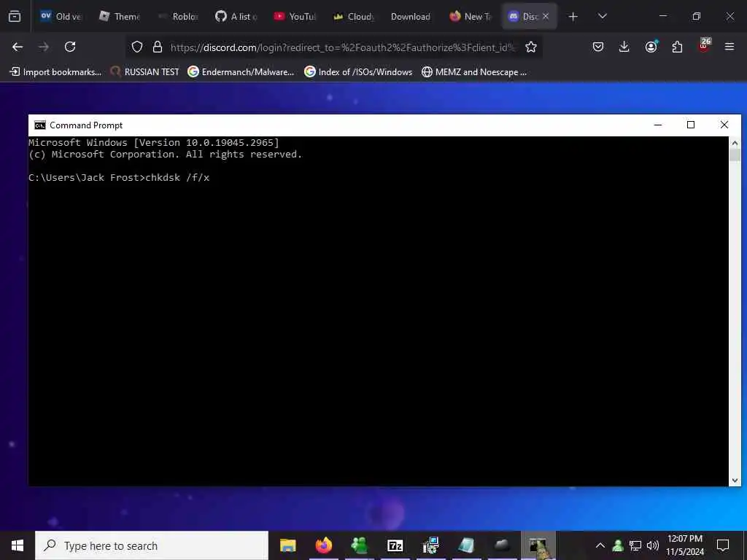Viewport: 747px width, 560px height.
Task: Open Command Prompt system menu icon
Action: 40,125
